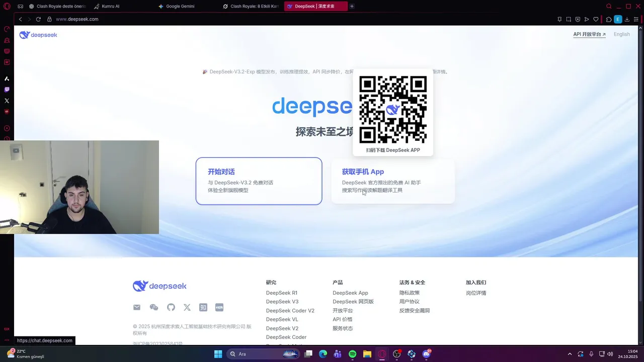Open X in the Opera sidebar
The height and width of the screenshot is (362, 644).
point(7,101)
